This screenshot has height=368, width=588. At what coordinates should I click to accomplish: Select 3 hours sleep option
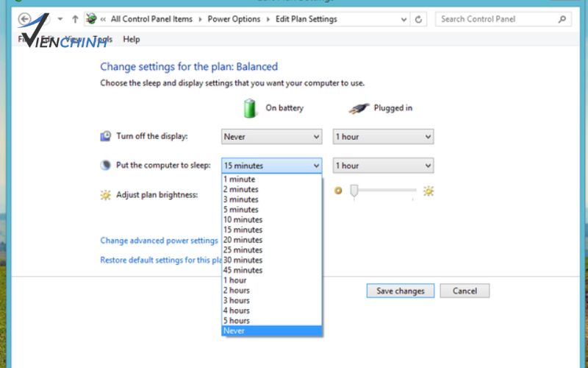click(271, 301)
